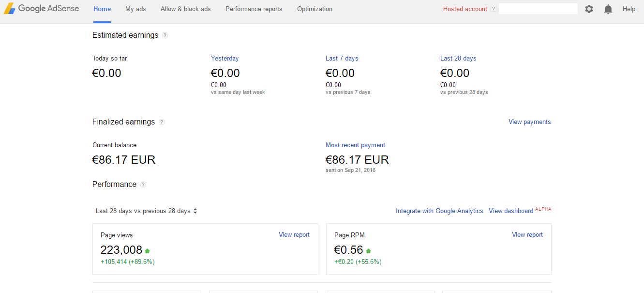Open the settings gear icon

589,9
